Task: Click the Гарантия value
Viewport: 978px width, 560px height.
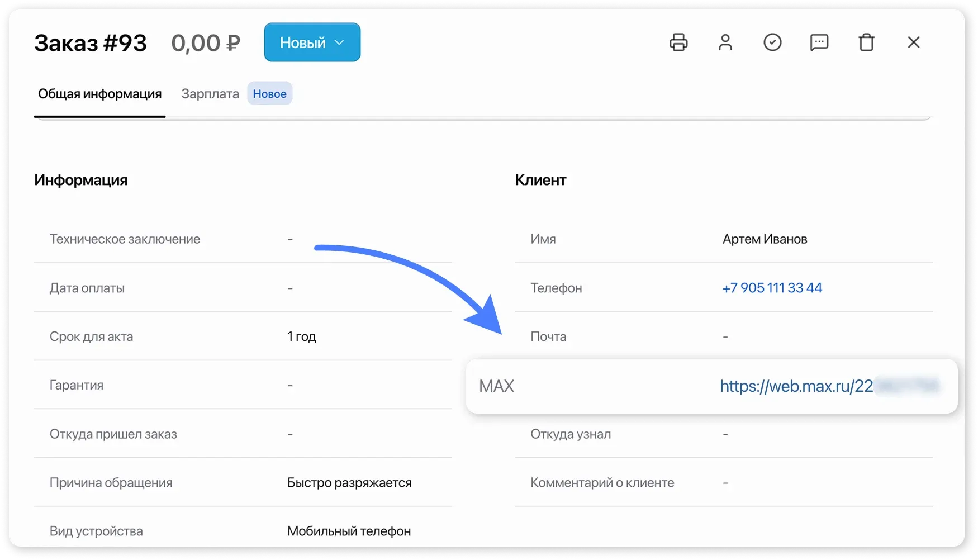Action: 290,385
